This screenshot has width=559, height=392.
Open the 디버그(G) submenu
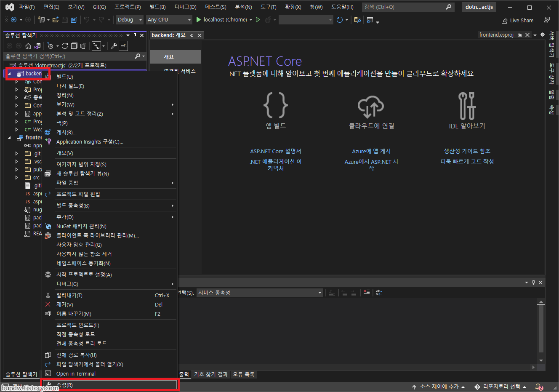tap(110, 284)
